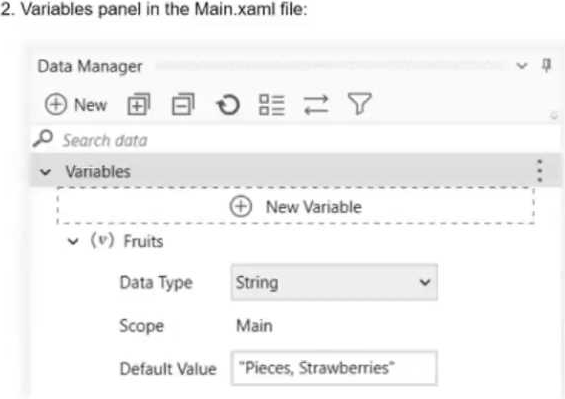Click the variable (v) icon beside Fruits
Screen dimensions: 565x399
click(x=102, y=240)
